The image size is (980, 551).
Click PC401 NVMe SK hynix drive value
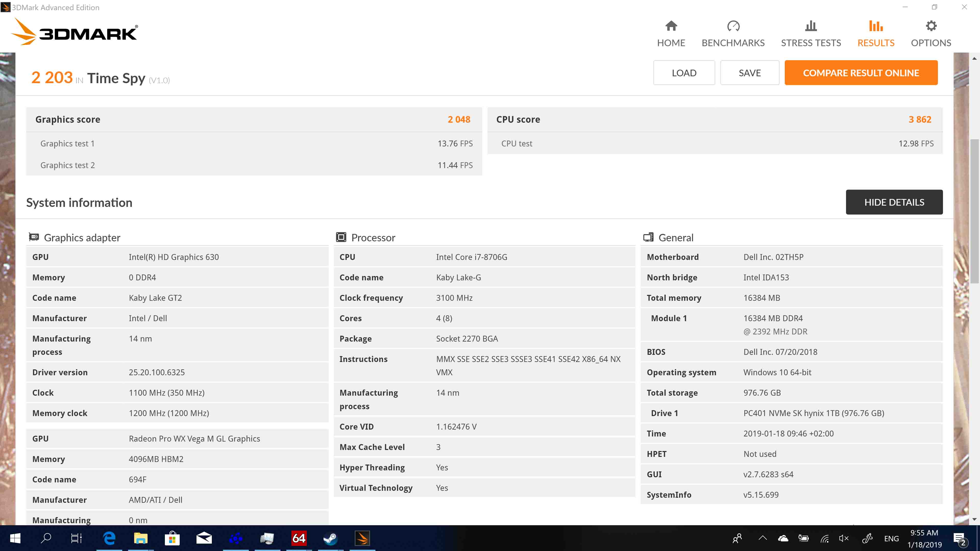point(814,413)
